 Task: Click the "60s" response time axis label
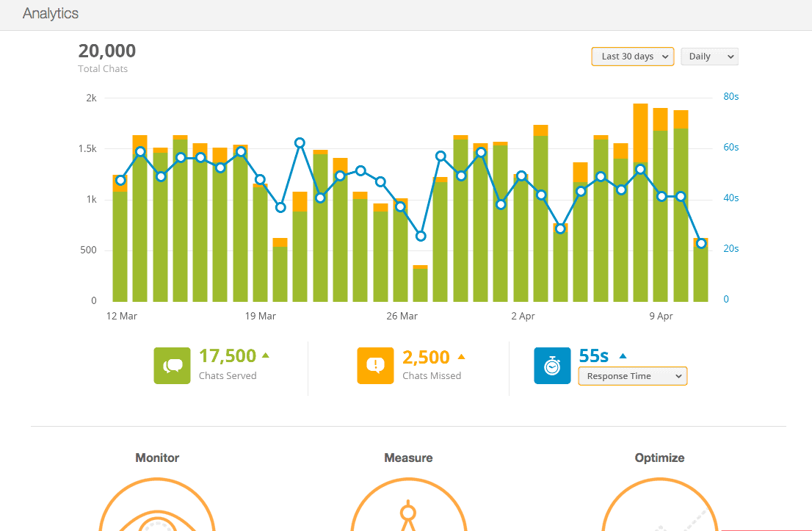[x=731, y=148]
